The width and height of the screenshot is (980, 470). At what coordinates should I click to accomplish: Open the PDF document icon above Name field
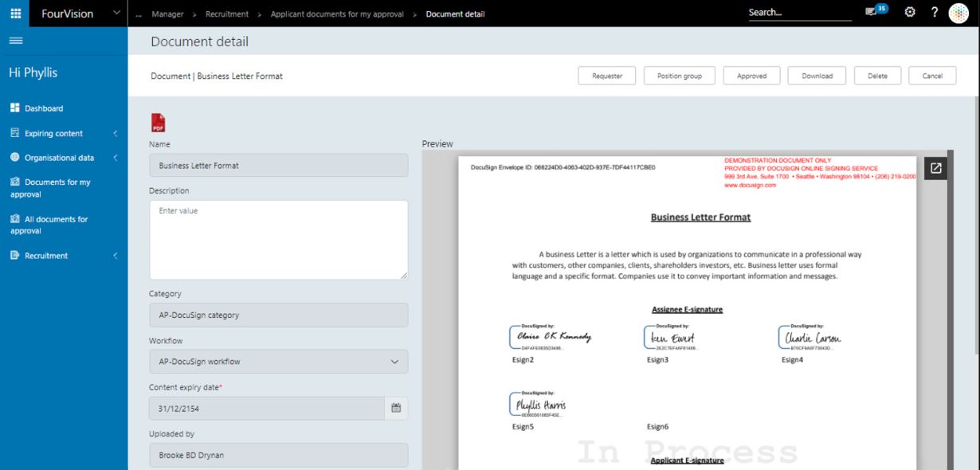[x=159, y=122]
